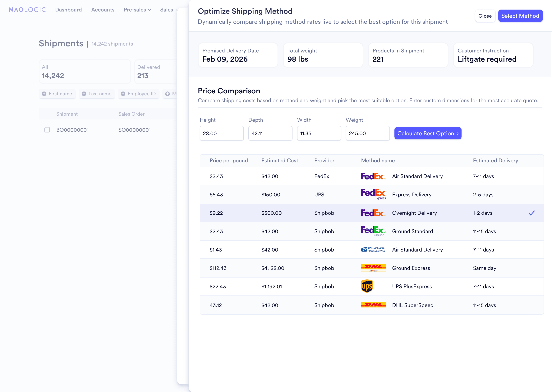Click the FedEx Express logo
552x392 pixels.
[x=373, y=194]
